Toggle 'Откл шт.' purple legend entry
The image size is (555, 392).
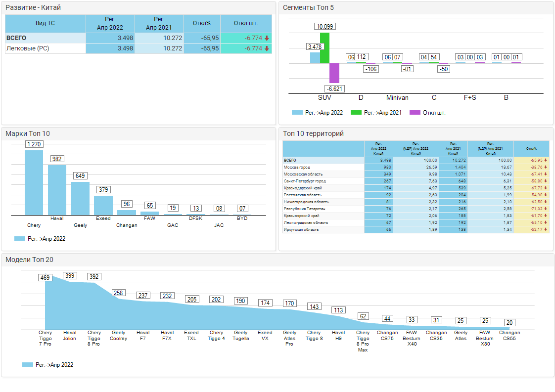[x=428, y=113]
